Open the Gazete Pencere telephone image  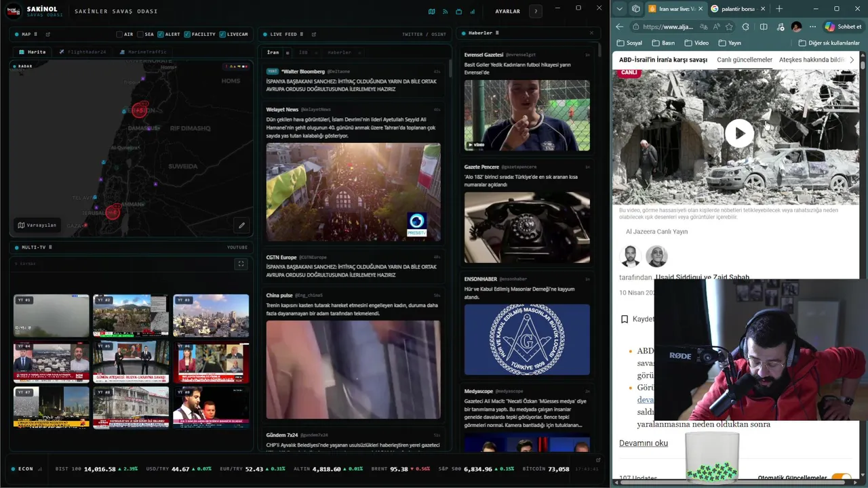[527, 228]
